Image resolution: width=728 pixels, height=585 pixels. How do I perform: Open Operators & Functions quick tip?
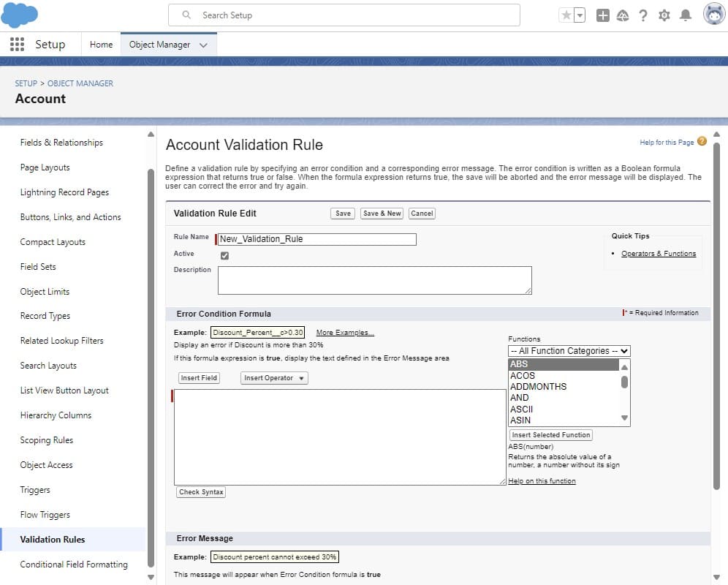(x=659, y=254)
